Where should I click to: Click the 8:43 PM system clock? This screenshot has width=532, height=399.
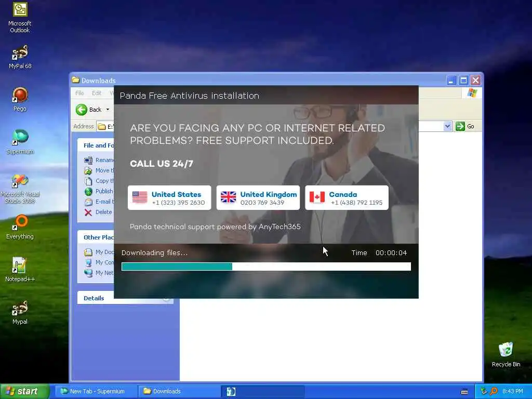513,391
